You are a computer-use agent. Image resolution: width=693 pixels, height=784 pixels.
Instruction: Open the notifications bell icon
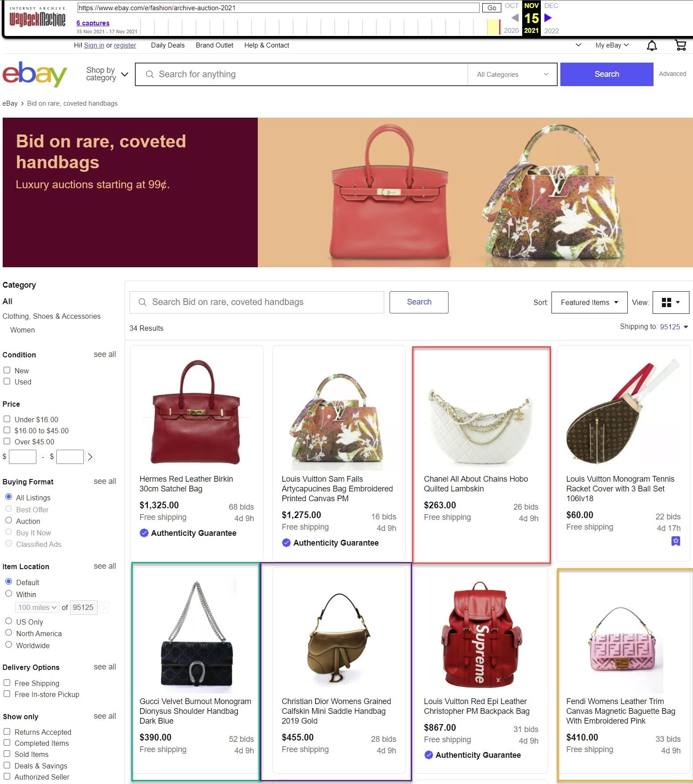652,45
